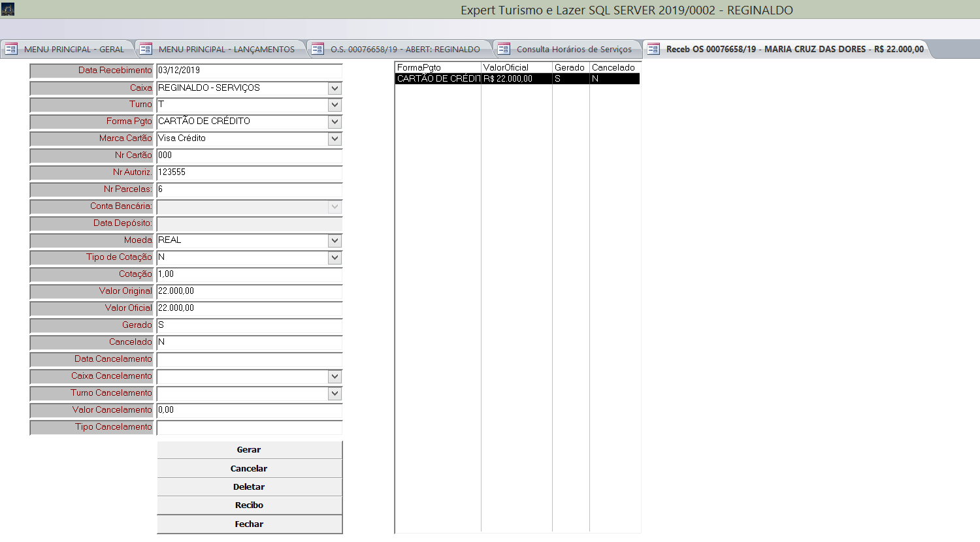The height and width of the screenshot is (542, 980).
Task: Expand the Moeda currency dropdown
Action: [335, 241]
